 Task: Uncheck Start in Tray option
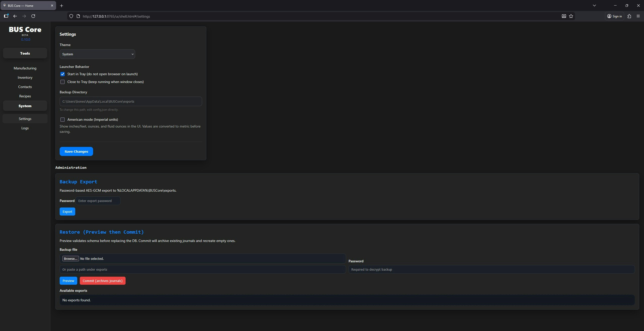(62, 74)
